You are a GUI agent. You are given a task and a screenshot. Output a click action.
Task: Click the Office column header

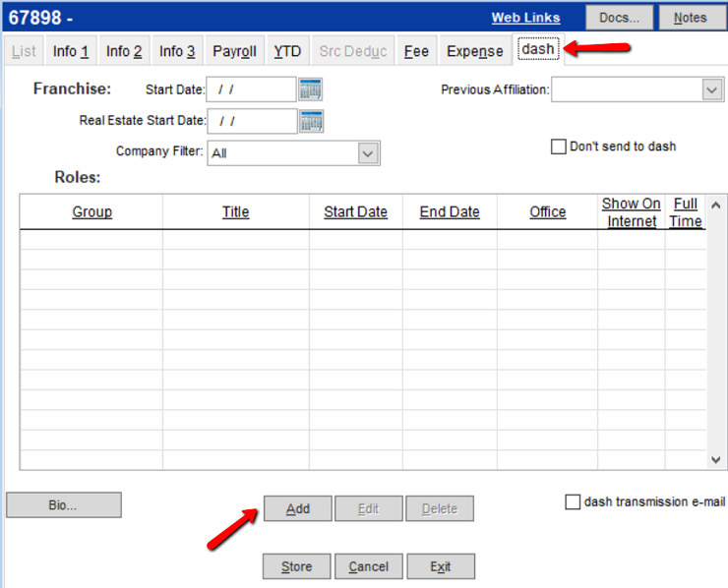click(548, 212)
